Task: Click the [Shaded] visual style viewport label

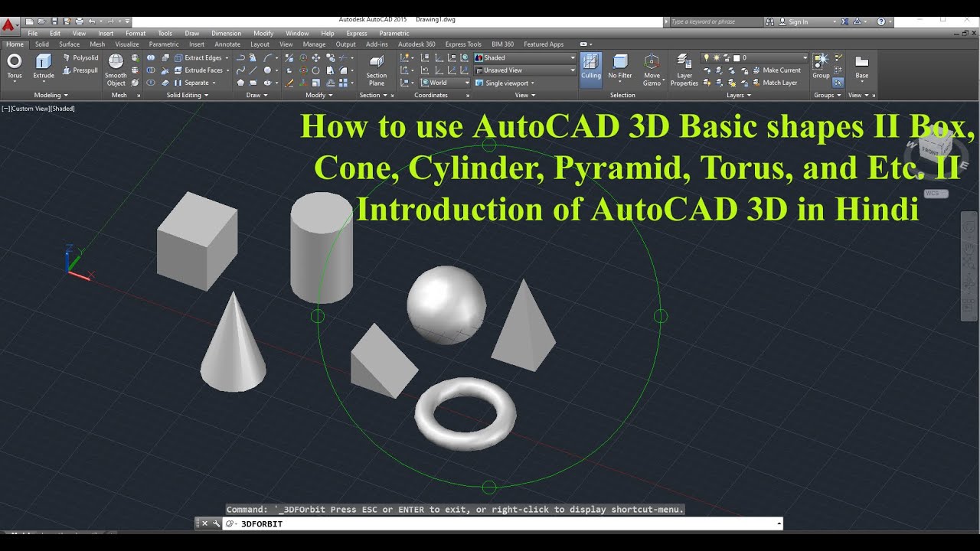Action: [x=63, y=109]
